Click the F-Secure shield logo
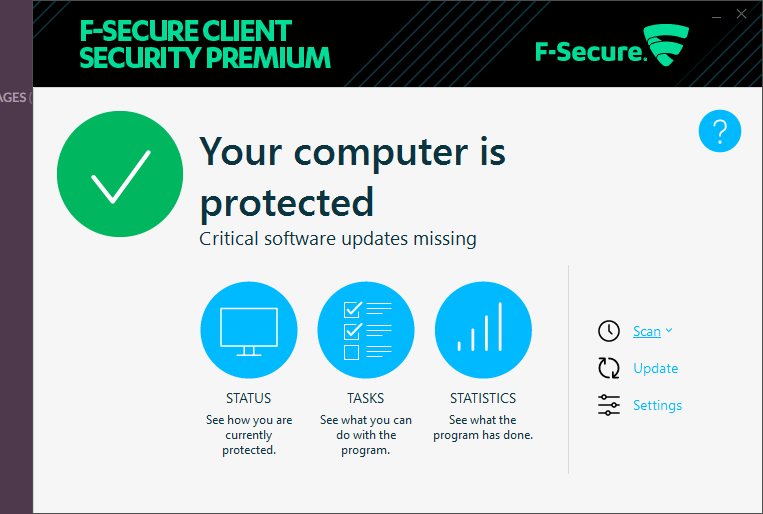 click(x=666, y=45)
